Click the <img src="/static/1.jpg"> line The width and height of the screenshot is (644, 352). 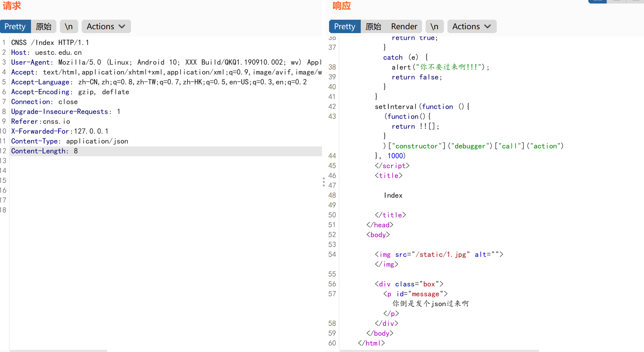click(439, 254)
